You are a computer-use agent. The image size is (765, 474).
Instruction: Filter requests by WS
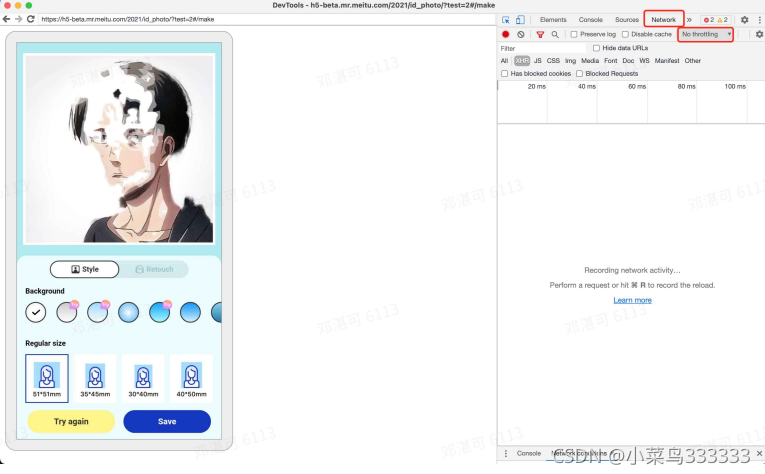click(644, 60)
